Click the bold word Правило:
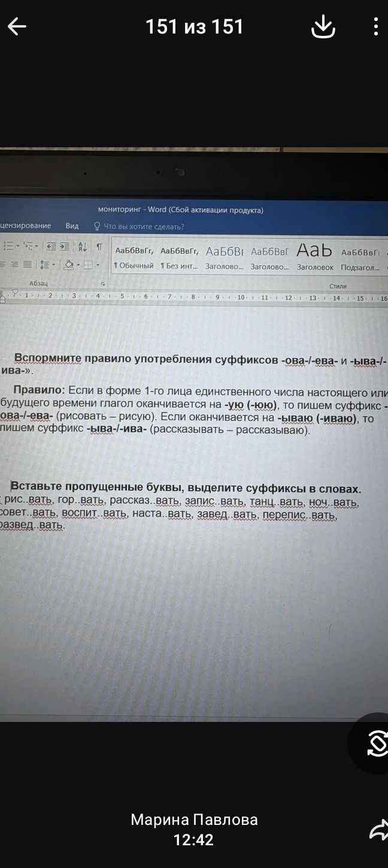 click(x=39, y=390)
